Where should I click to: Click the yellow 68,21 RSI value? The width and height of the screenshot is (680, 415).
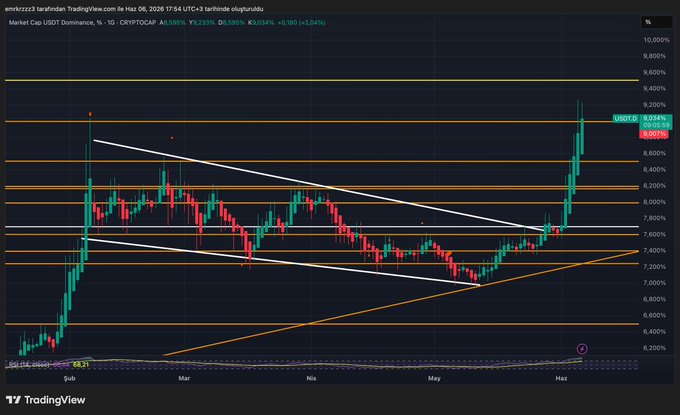pos(81,365)
